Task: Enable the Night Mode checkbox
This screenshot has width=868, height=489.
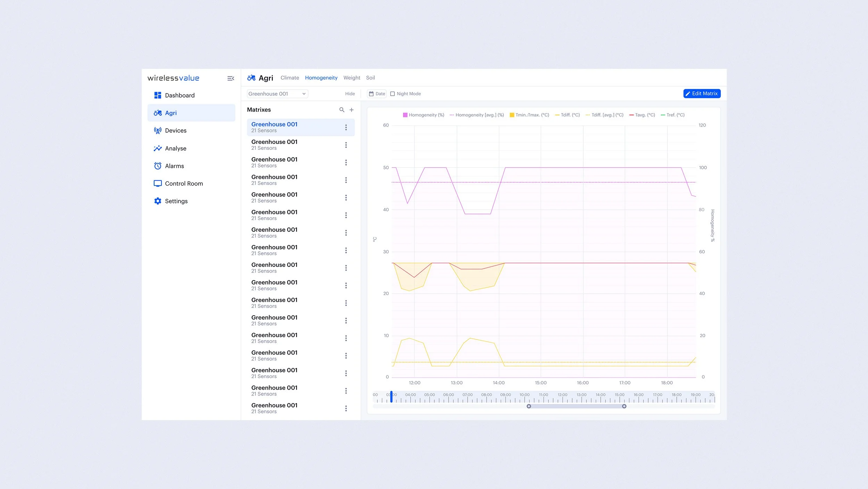Action: click(392, 94)
